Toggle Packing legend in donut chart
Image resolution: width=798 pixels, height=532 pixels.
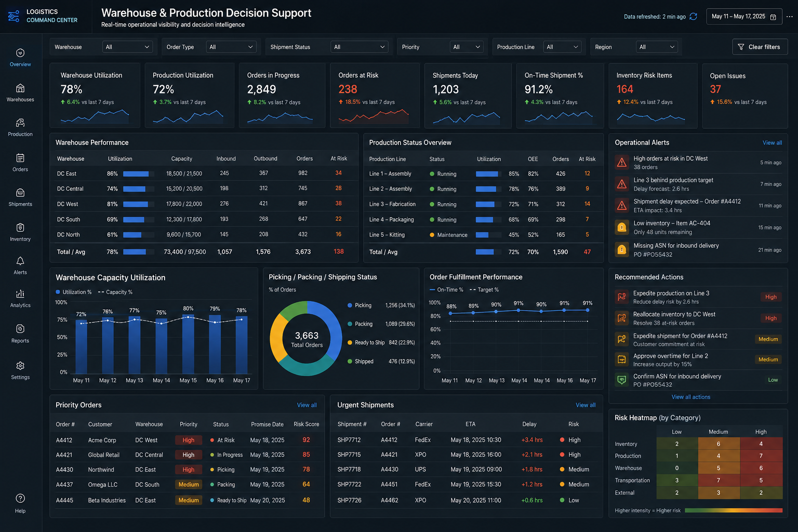360,324
